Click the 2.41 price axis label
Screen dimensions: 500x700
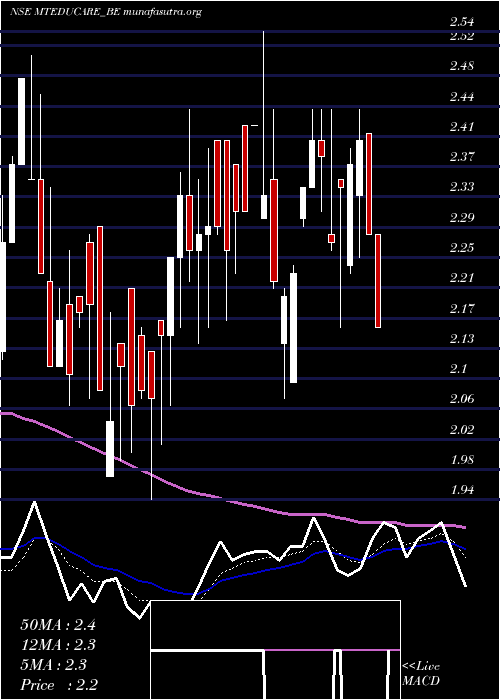click(462, 127)
